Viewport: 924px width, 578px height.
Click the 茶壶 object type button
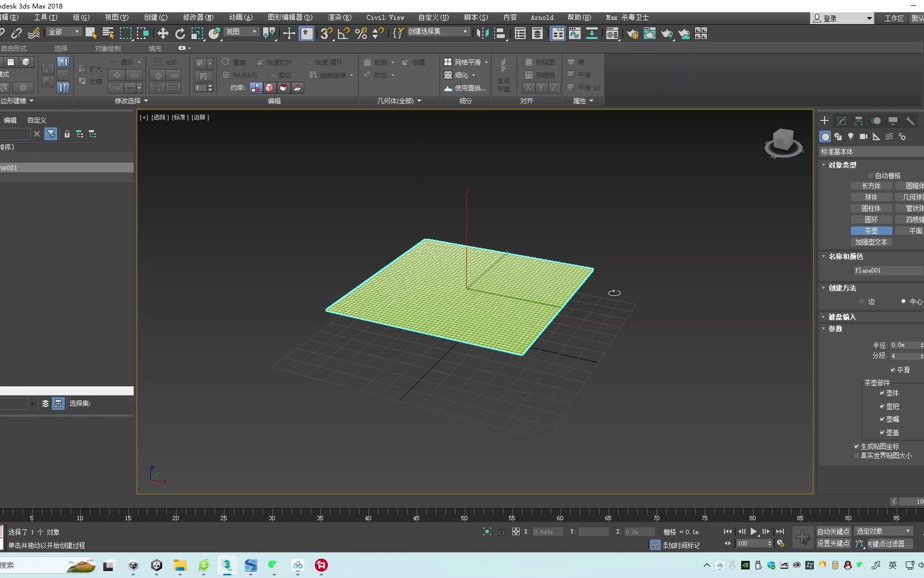871,230
